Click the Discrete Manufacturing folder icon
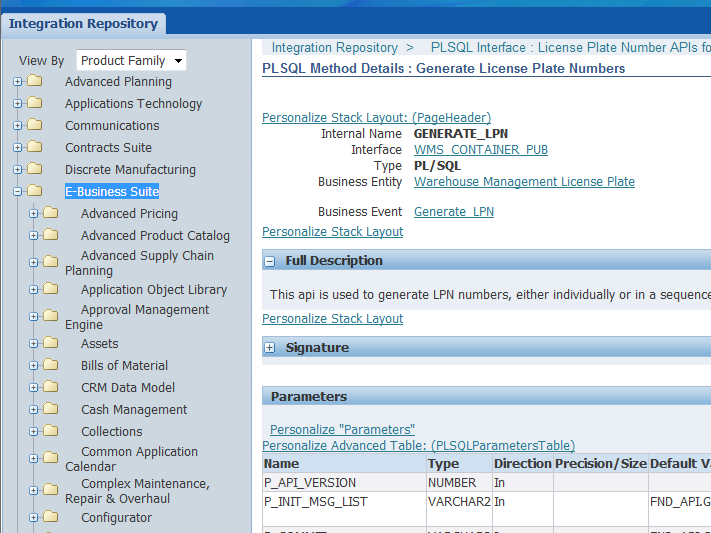This screenshot has width=711, height=533. tap(34, 169)
